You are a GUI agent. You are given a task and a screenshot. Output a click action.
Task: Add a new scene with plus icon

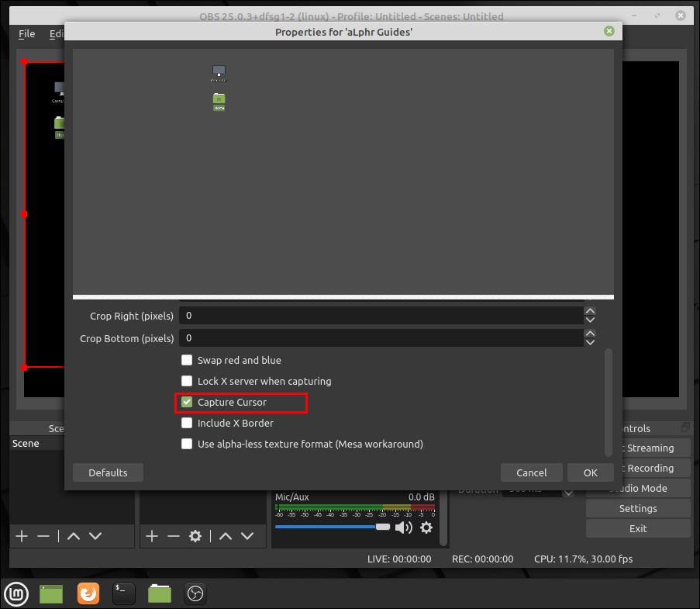click(x=22, y=536)
